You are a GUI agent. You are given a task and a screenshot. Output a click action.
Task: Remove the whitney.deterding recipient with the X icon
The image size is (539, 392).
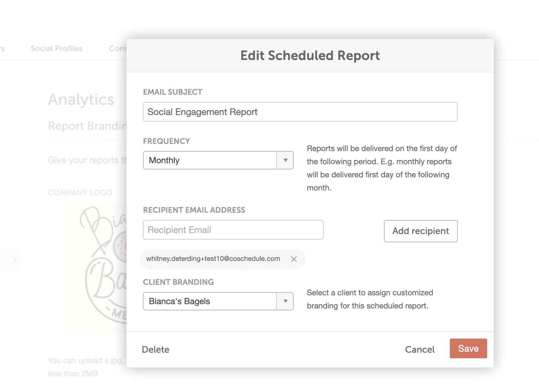pyautogui.click(x=294, y=259)
